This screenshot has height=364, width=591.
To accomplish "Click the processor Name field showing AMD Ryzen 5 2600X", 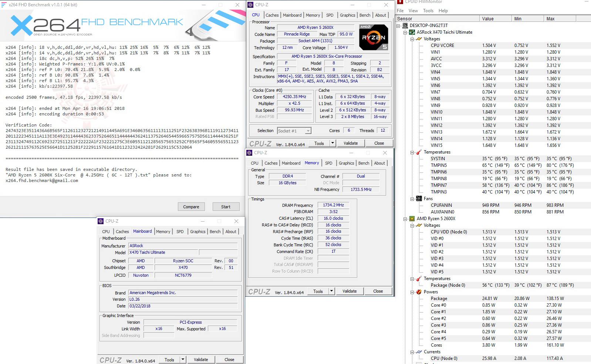I will (x=315, y=27).
